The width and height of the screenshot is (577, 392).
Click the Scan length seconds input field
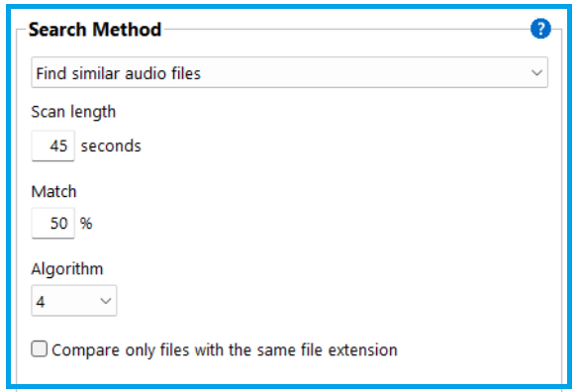coord(53,146)
